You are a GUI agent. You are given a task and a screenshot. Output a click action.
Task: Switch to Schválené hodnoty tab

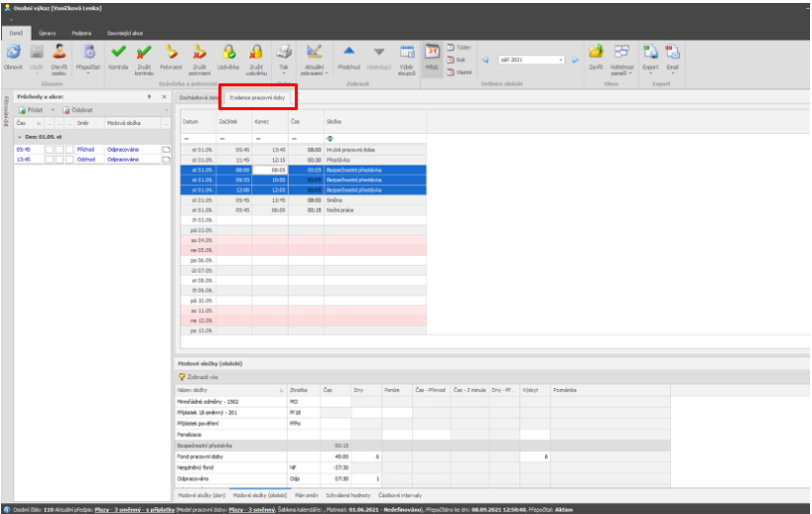[348, 495]
